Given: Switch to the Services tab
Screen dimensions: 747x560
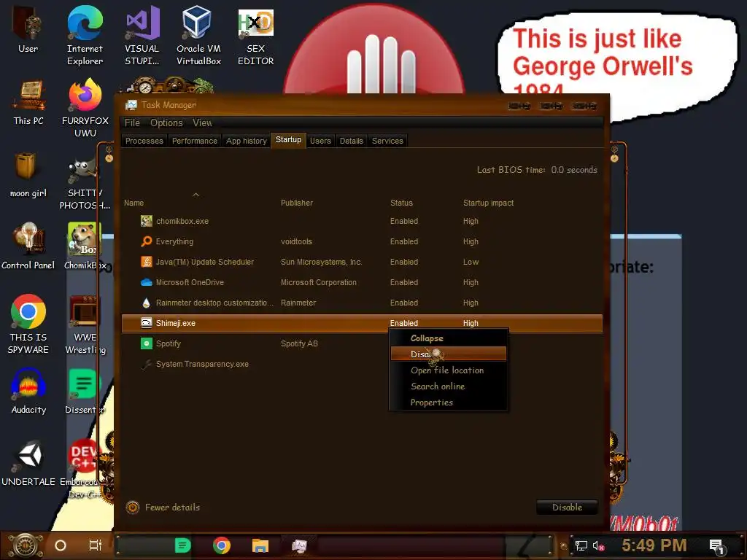Looking at the screenshot, I should click(387, 141).
